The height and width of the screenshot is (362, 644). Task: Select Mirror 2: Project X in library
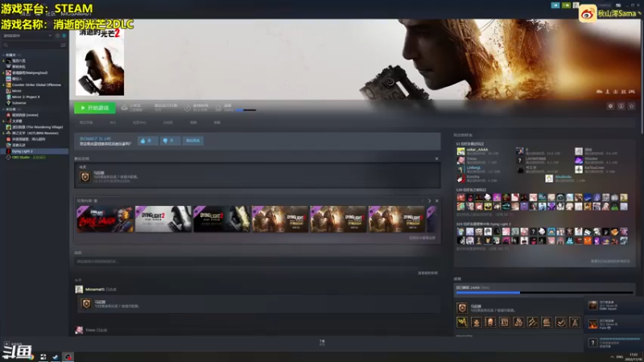point(35,97)
